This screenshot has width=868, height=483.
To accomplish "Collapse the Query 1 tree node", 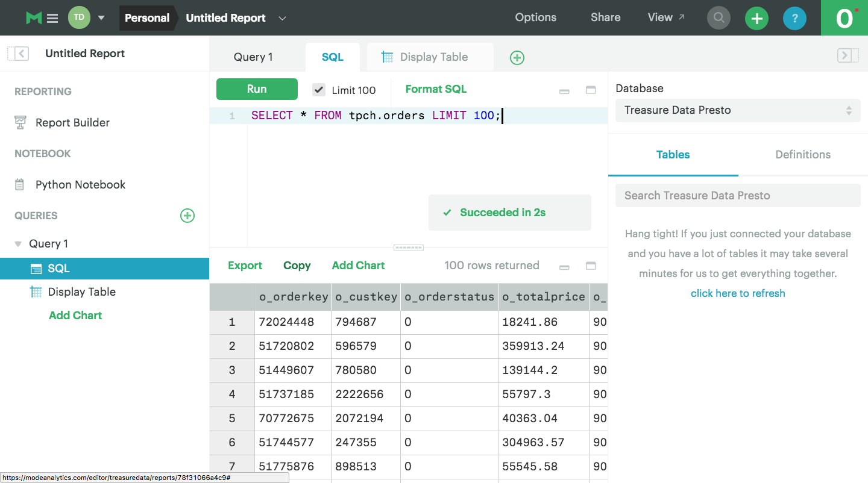I will 19,244.
